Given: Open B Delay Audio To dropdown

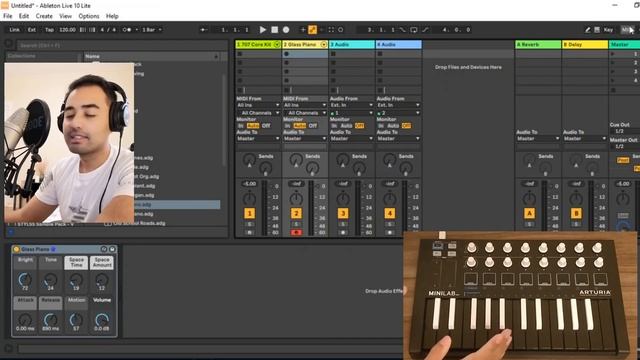Looking at the screenshot, I should point(585,139).
